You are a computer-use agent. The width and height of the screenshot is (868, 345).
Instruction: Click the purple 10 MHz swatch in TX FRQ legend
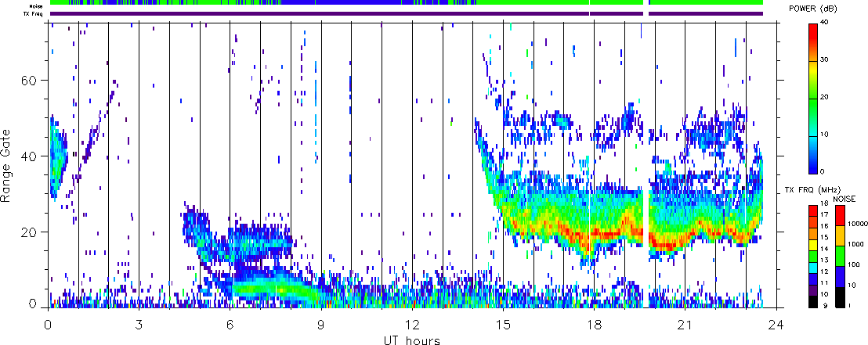pyautogui.click(x=813, y=291)
